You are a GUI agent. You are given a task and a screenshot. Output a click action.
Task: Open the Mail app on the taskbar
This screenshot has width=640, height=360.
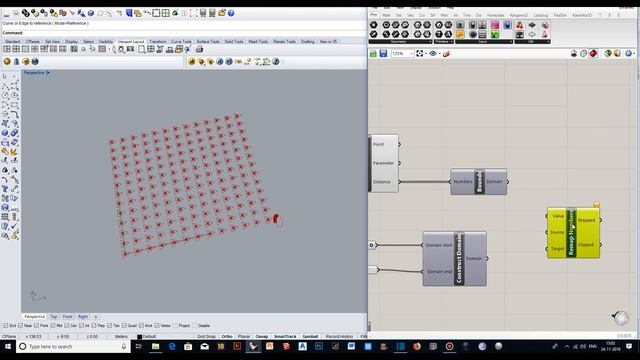(x=204, y=347)
